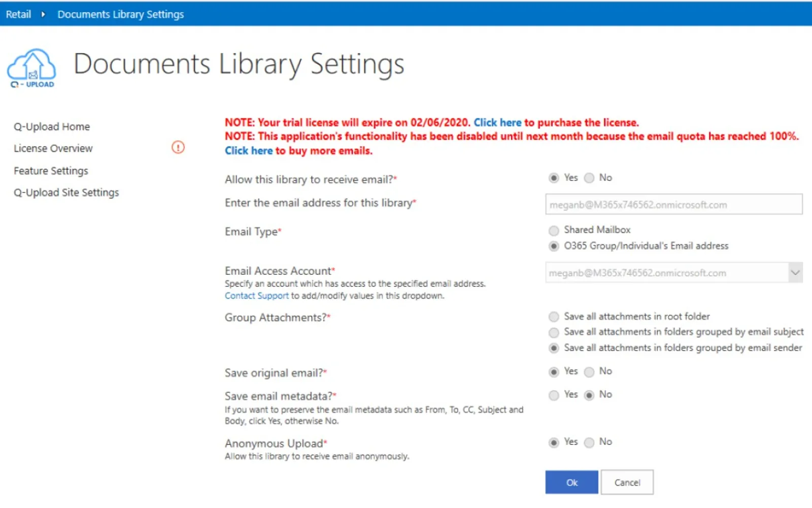This screenshot has width=812, height=508.
Task: Choose the Shared Mailbox email type
Action: click(554, 231)
